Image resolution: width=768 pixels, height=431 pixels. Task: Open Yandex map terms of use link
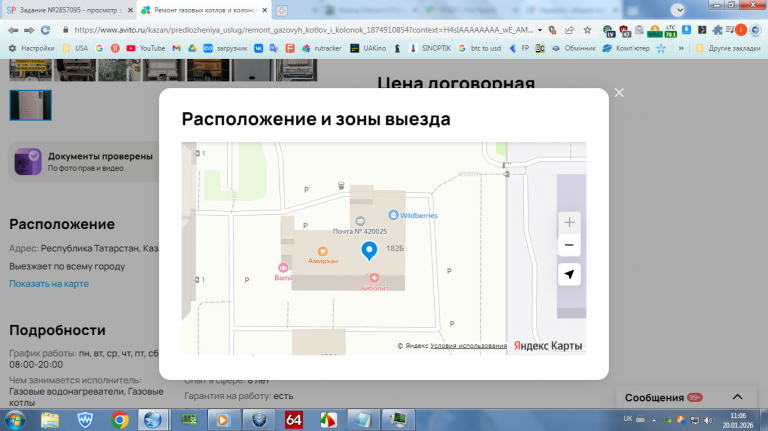[x=469, y=346]
